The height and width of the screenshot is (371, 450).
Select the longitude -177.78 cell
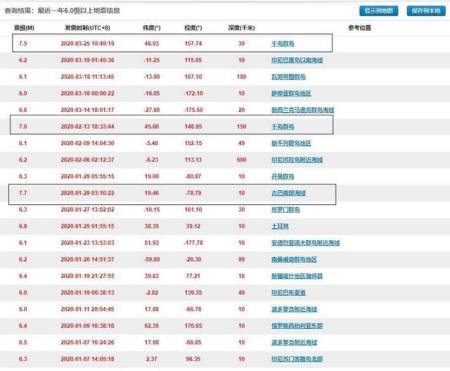pyautogui.click(x=193, y=243)
